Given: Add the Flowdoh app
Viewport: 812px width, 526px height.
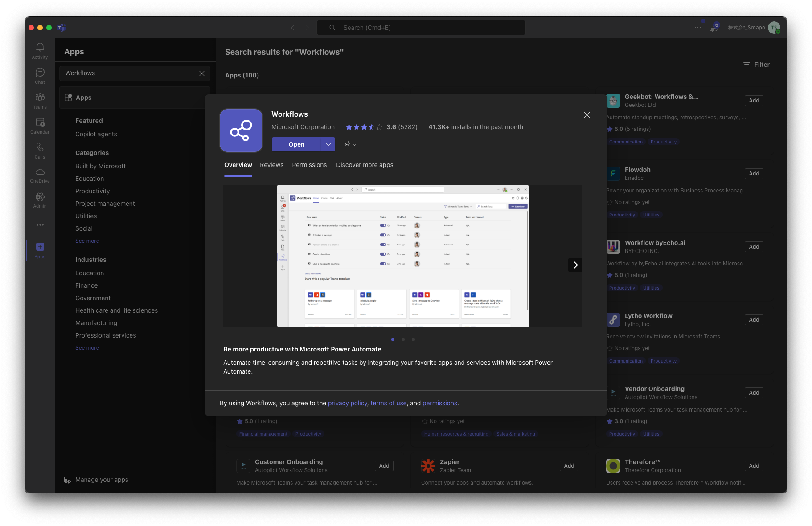Looking at the screenshot, I should pos(754,174).
